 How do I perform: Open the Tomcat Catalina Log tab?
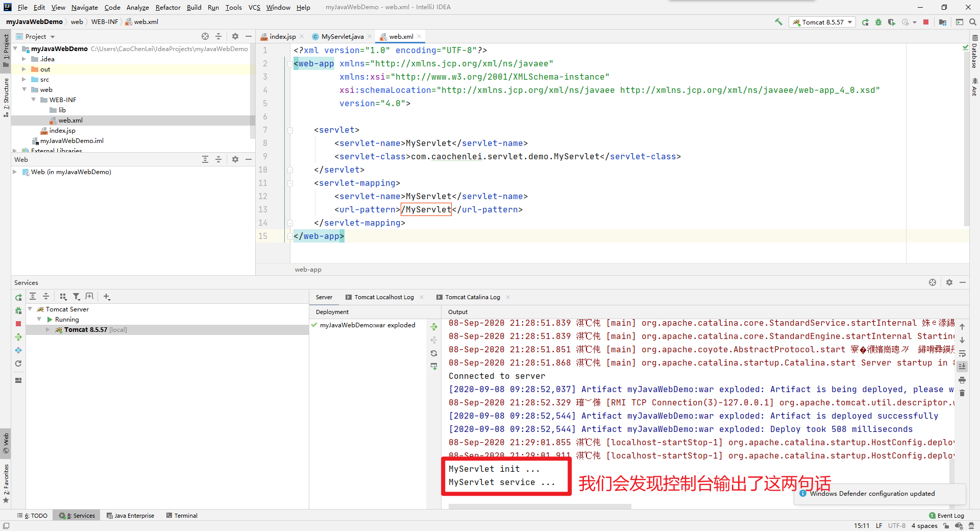(x=472, y=297)
